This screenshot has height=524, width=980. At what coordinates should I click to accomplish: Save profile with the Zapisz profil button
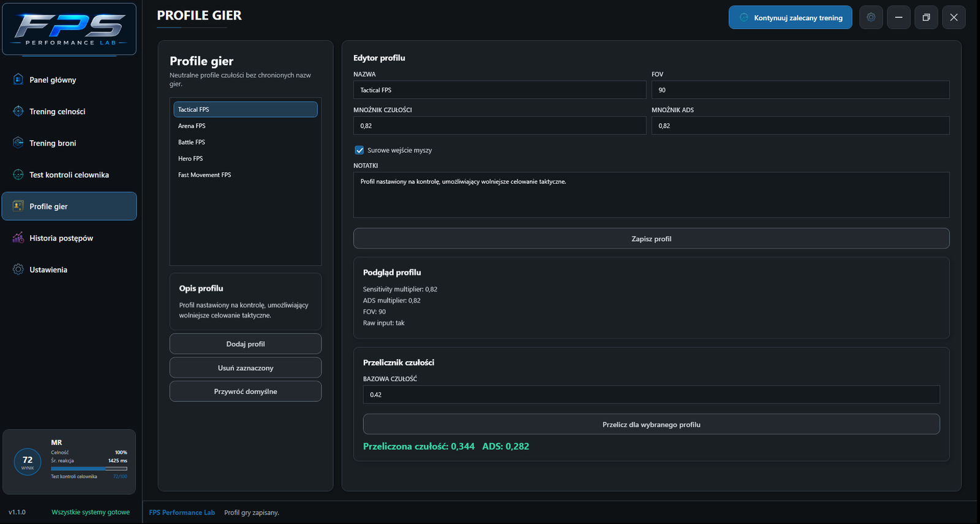[651, 239]
